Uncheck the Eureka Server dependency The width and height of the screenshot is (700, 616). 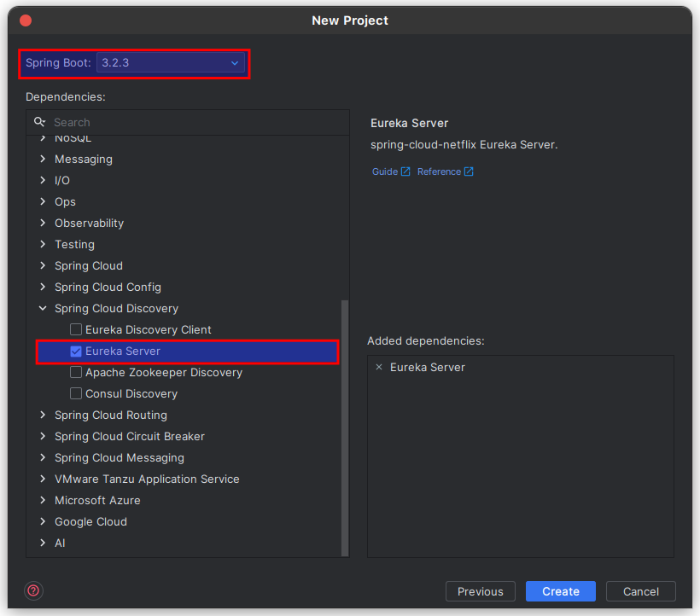pos(76,351)
